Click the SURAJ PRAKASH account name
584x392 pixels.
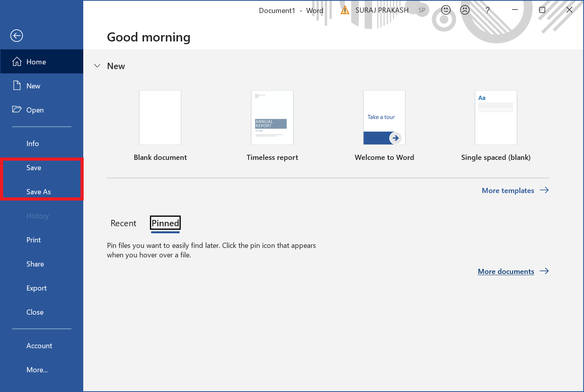[x=382, y=10]
